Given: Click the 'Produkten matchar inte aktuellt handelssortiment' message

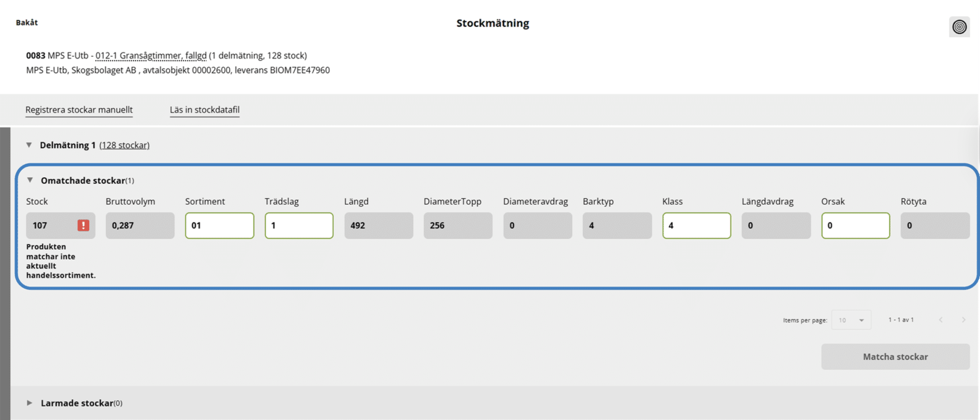Looking at the screenshot, I should click(x=61, y=261).
